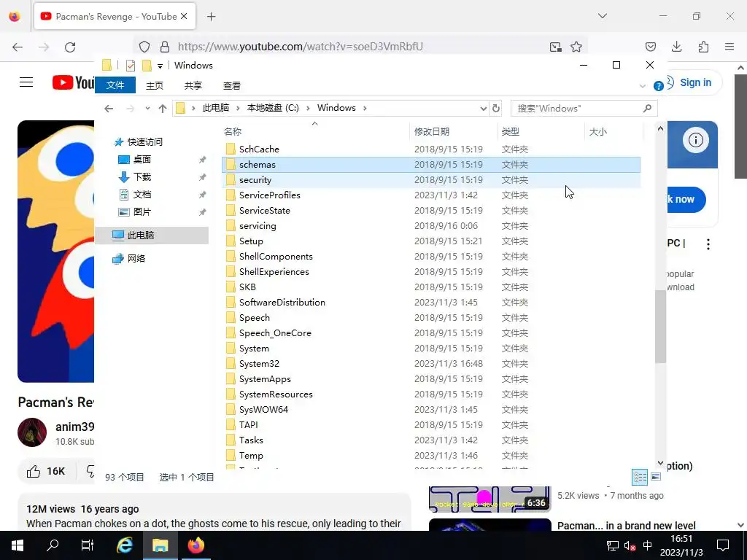Click the Explorer search magnifier icon
The height and width of the screenshot is (560, 747).
(647, 108)
